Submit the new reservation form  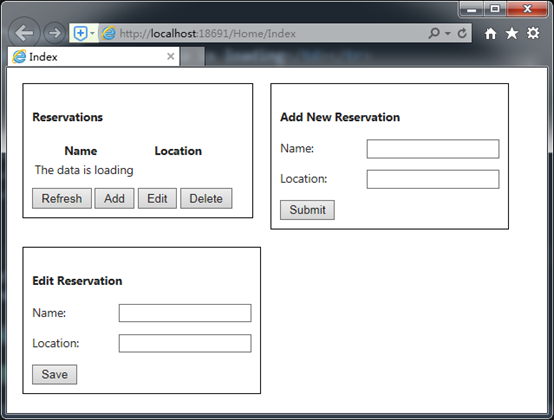tap(307, 210)
